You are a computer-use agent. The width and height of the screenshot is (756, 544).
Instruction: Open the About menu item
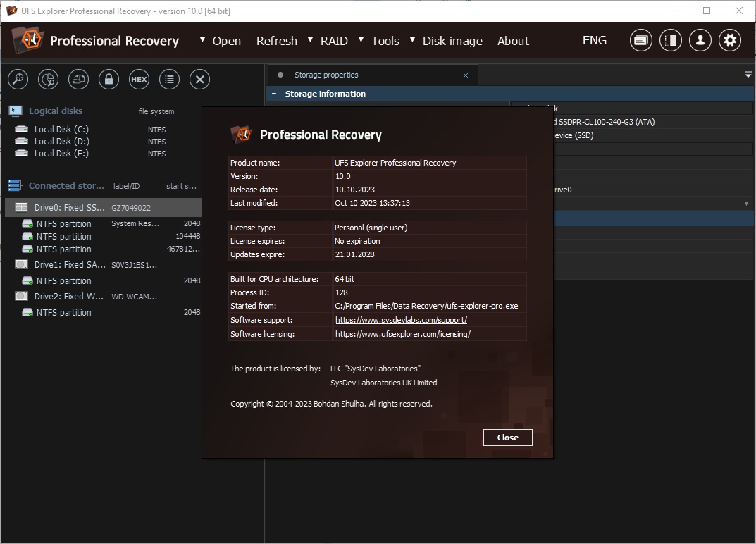click(513, 41)
